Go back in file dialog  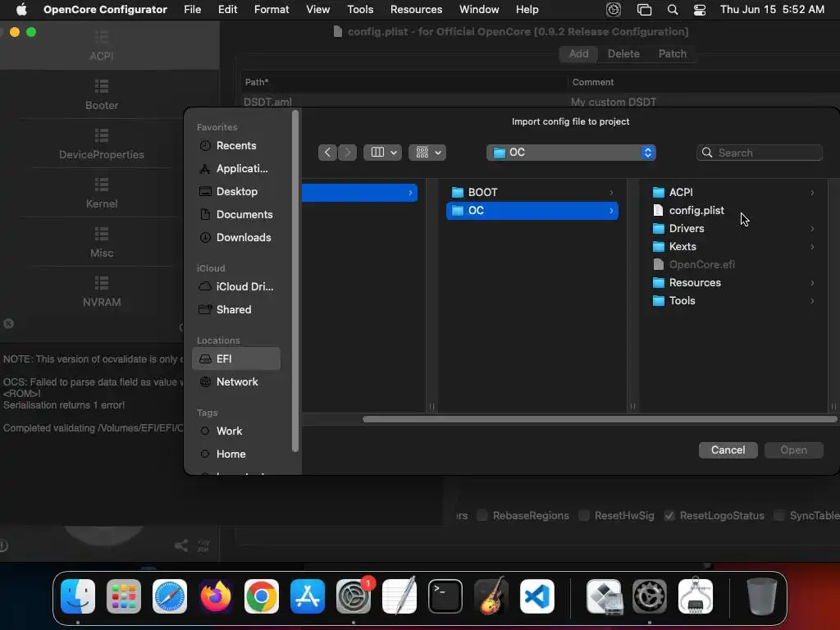[327, 153]
